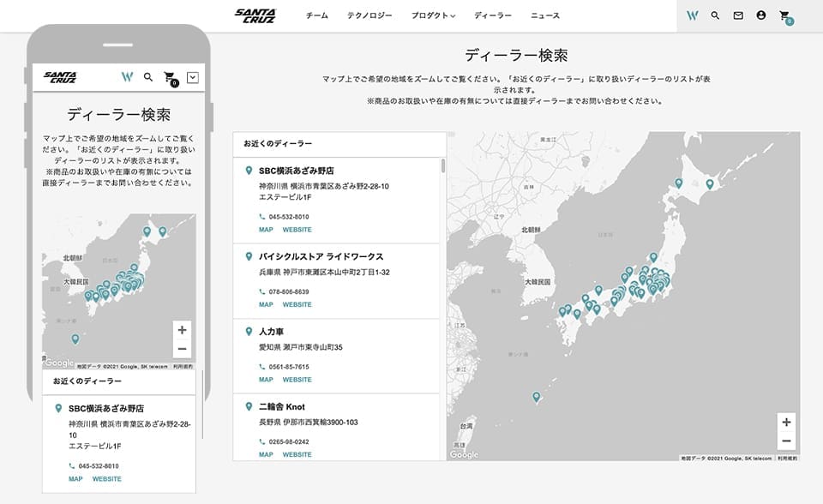Click phone number 078-806-8639

289,292
